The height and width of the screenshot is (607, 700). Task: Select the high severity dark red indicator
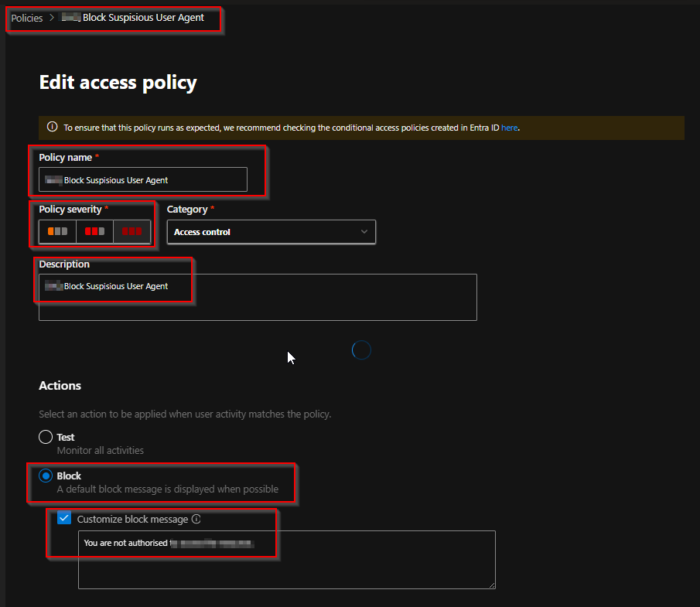(131, 231)
